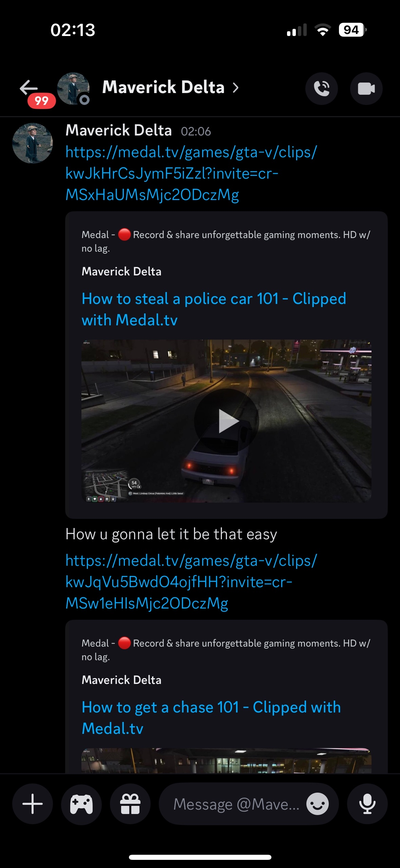Screen dimensions: 400x868
Task: Open 'How to steal a police car 101' title
Action: (214, 309)
